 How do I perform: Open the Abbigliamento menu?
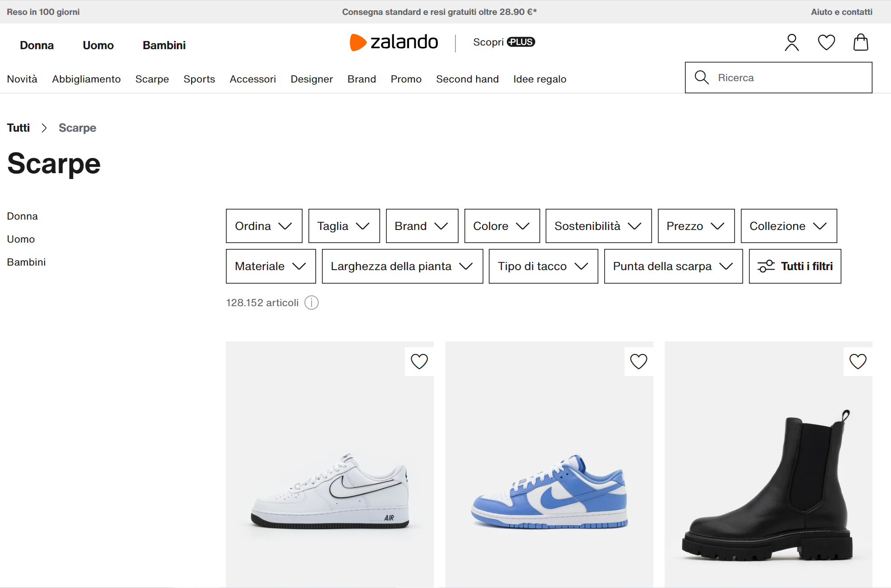click(86, 79)
